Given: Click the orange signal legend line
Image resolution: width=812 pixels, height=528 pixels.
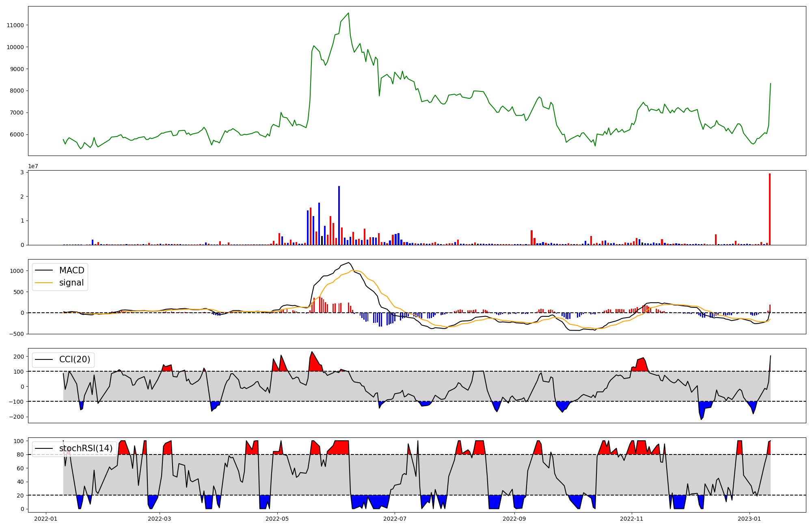Looking at the screenshot, I should click(x=44, y=283).
